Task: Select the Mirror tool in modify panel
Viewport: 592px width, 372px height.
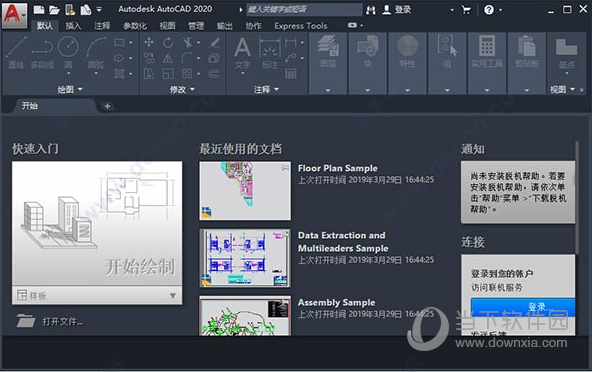Action: click(168, 58)
